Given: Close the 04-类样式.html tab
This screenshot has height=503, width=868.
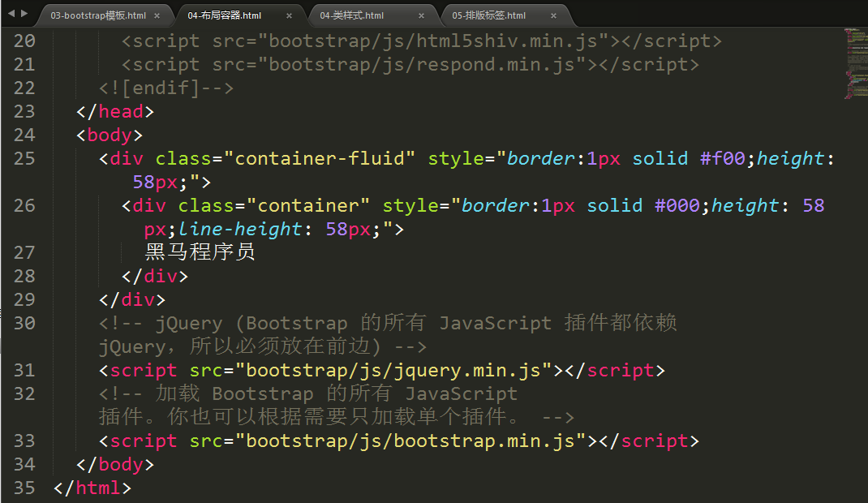Looking at the screenshot, I should (x=421, y=16).
